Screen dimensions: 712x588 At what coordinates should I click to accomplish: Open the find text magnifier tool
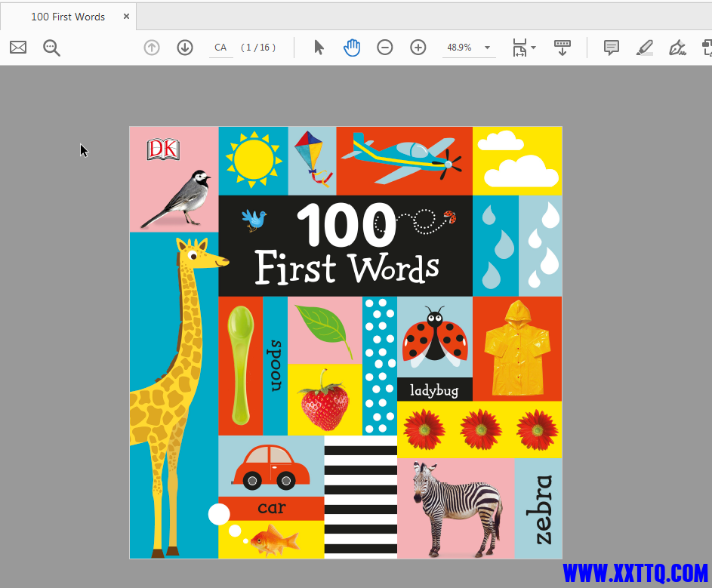click(x=51, y=48)
